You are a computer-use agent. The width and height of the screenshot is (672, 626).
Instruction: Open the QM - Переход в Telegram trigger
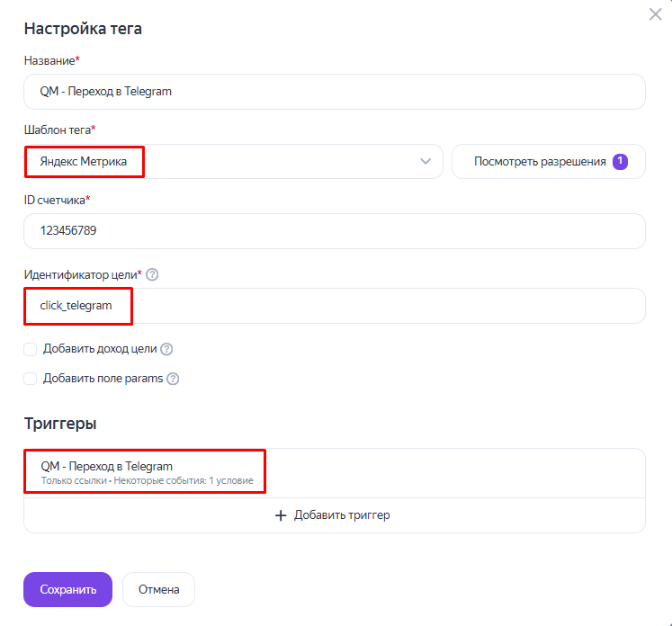(x=335, y=473)
